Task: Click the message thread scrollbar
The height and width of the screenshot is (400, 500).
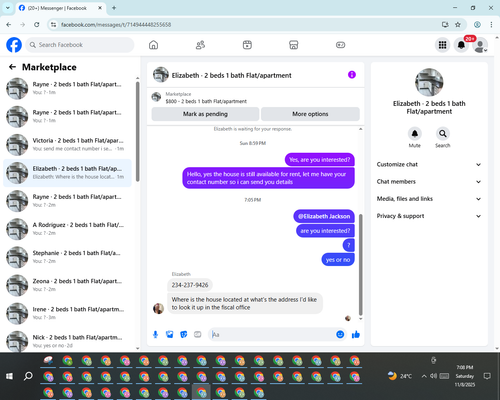Action: (360, 265)
